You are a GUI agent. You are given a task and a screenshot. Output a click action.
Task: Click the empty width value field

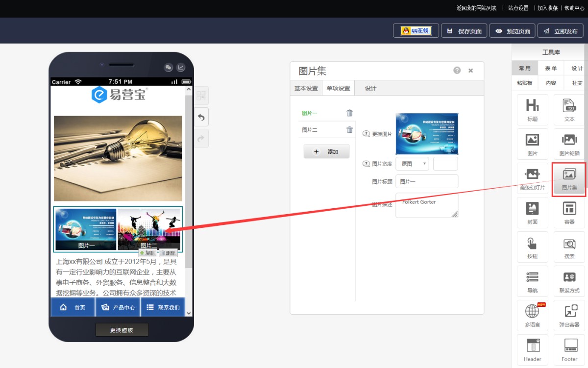pyautogui.click(x=445, y=164)
